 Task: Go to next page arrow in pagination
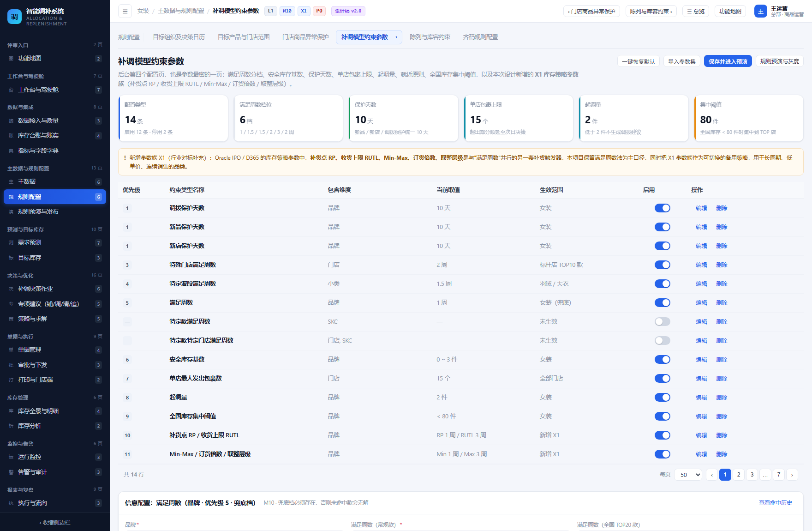(x=792, y=475)
